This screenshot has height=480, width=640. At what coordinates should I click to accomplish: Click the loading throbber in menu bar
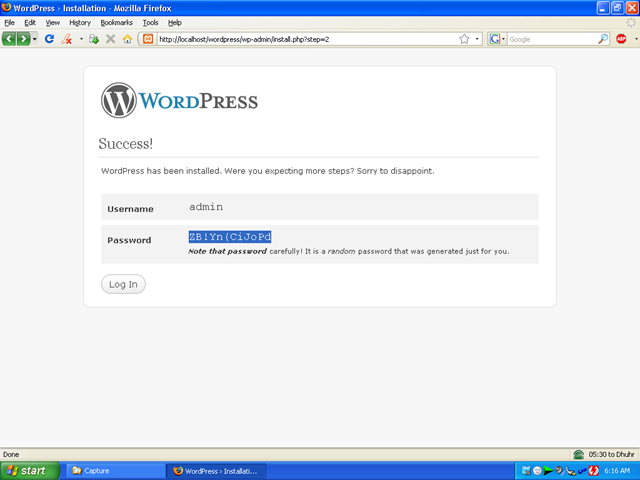tap(631, 23)
